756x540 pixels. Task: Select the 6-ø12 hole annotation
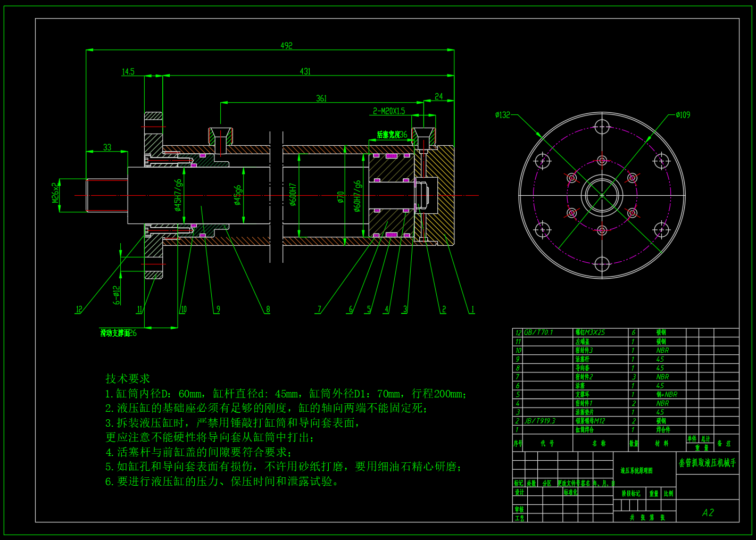tap(117, 294)
